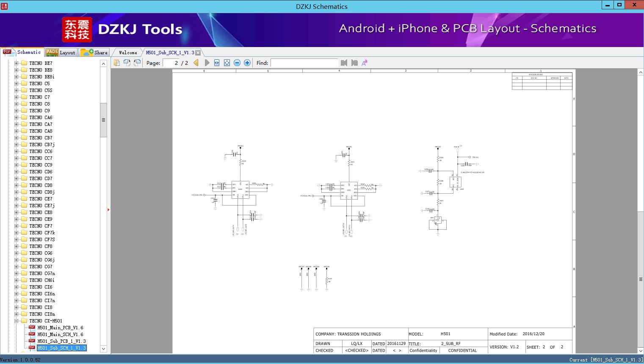Click the Find text field
Screen dimensions: 644x364
click(304, 63)
